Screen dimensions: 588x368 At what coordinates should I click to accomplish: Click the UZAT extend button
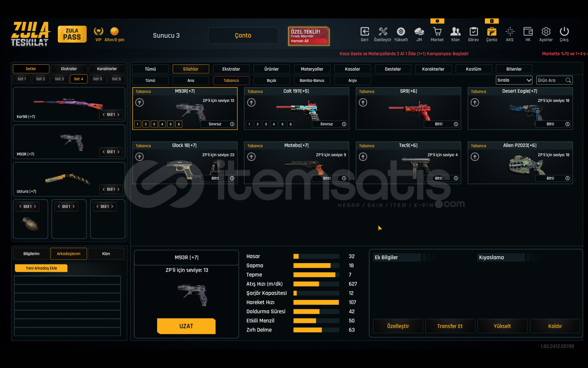[186, 326]
